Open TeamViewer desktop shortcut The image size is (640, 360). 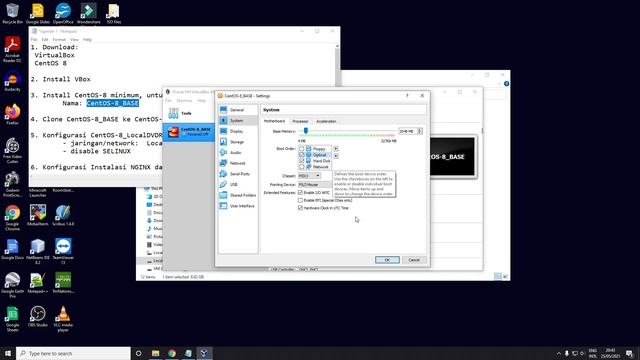coord(63,251)
